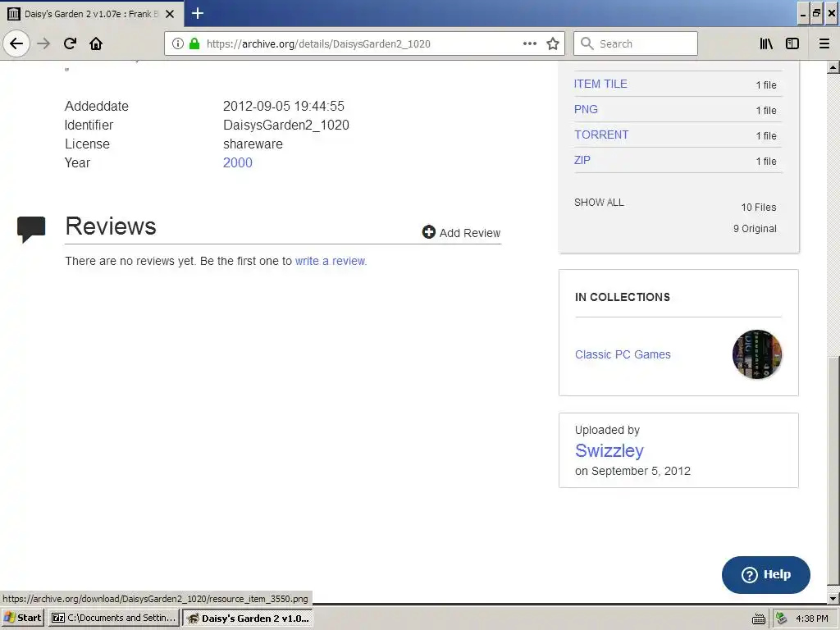Focus the browser Search box
Viewport: 840px width, 630px height.
[x=636, y=43]
